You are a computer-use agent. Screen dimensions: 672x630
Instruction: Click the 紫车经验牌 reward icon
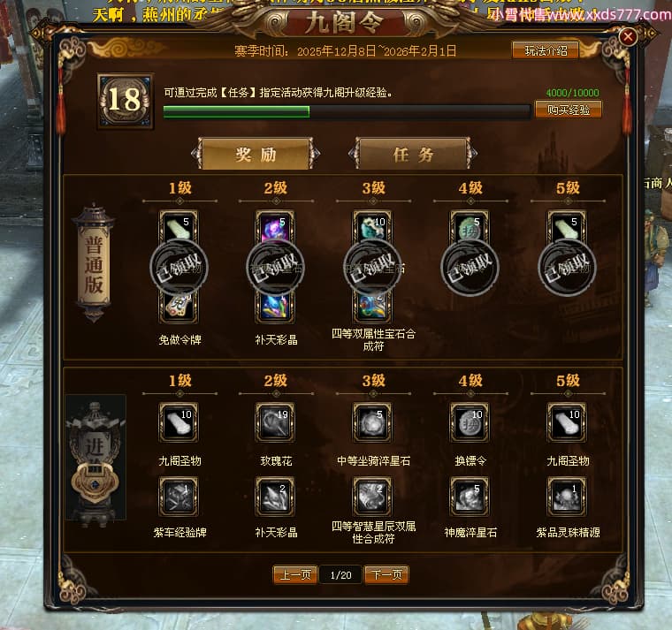[x=179, y=497]
